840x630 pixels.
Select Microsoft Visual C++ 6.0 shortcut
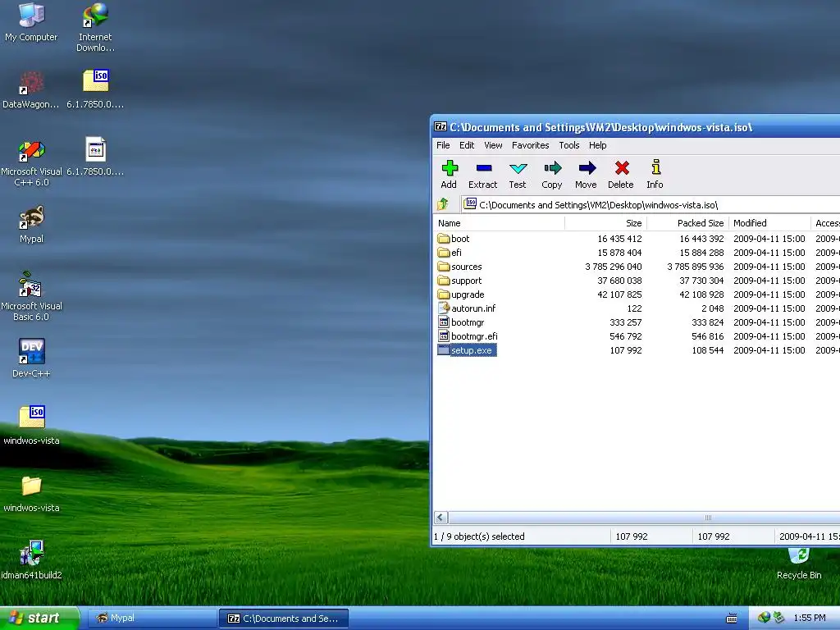pos(31,163)
